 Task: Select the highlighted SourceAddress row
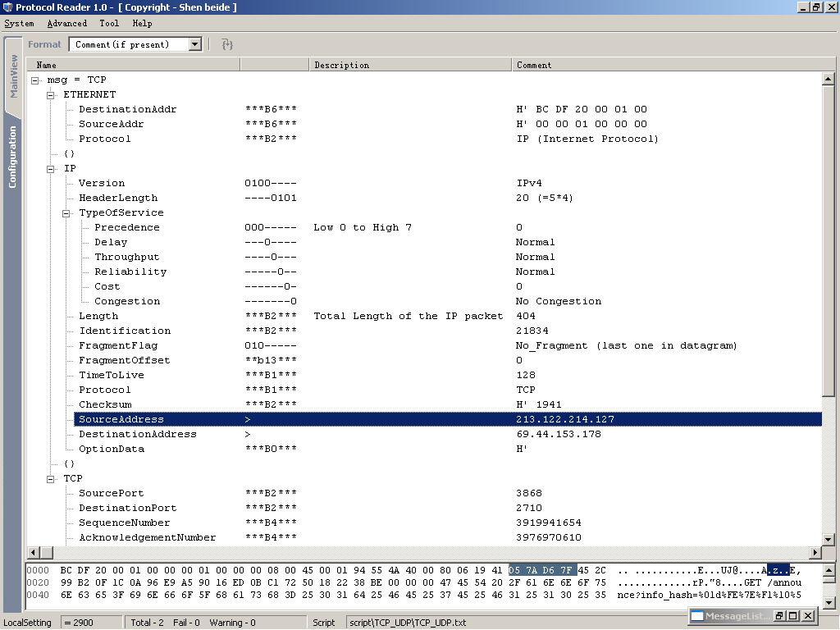[448, 419]
